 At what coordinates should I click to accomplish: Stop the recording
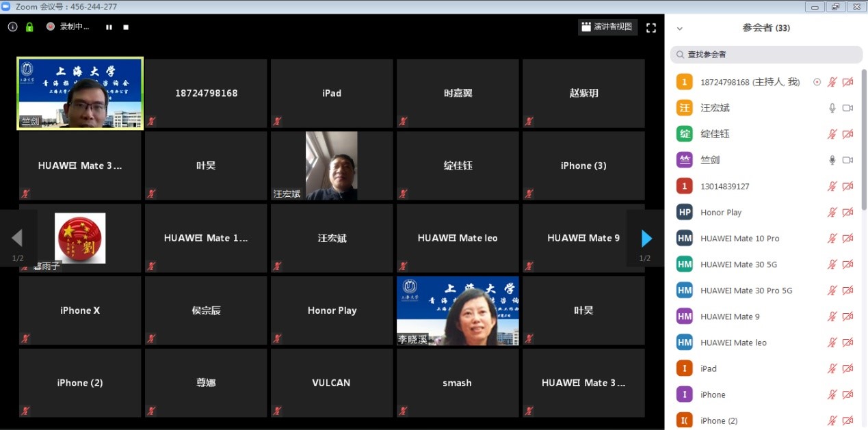click(x=126, y=27)
